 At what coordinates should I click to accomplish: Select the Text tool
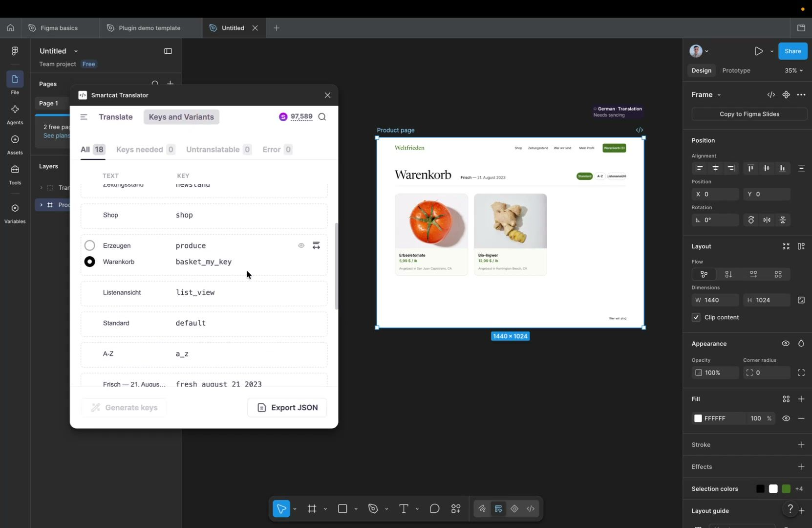tap(404, 509)
